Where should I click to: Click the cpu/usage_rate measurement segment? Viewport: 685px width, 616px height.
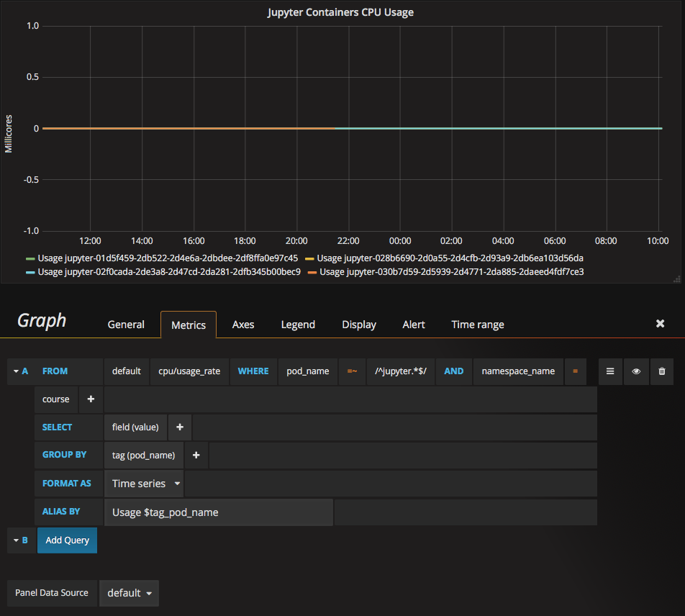tap(189, 371)
